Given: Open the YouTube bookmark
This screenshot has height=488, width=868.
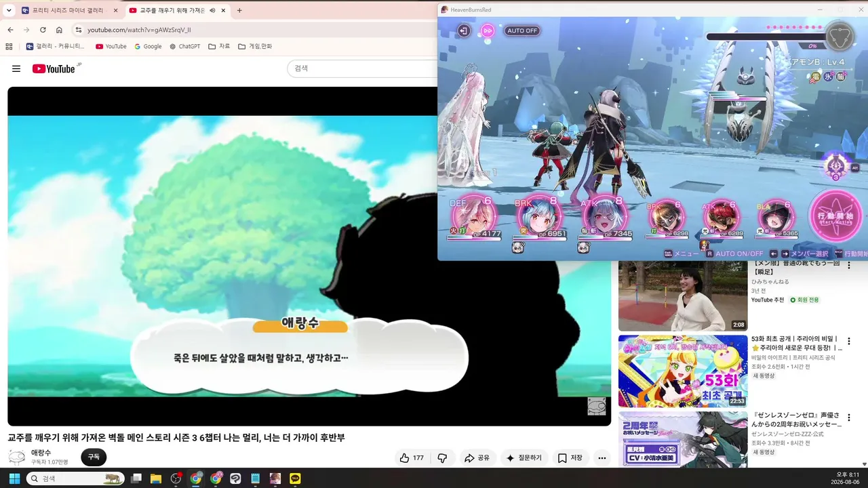Looking at the screenshot, I should (x=111, y=46).
